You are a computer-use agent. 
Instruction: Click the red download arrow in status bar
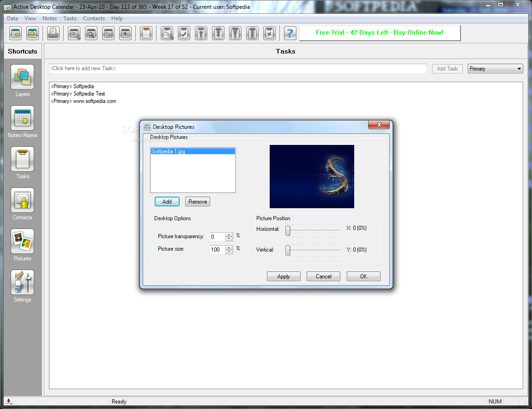8,402
